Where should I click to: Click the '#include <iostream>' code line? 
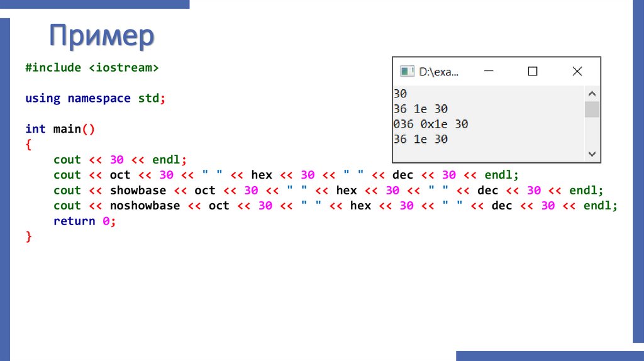click(x=92, y=67)
